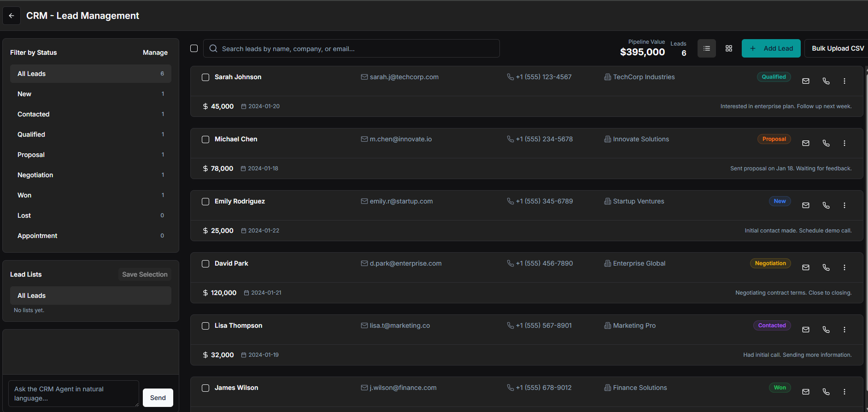Viewport: 868px width, 412px height.
Task: Email Sarah Johnson using envelope icon
Action: (805, 81)
